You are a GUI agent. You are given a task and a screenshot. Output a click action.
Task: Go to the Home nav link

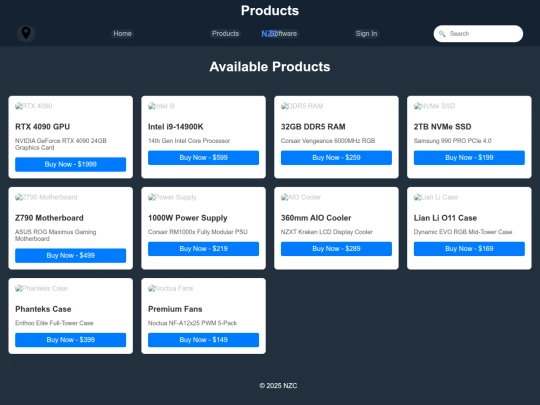(x=122, y=33)
